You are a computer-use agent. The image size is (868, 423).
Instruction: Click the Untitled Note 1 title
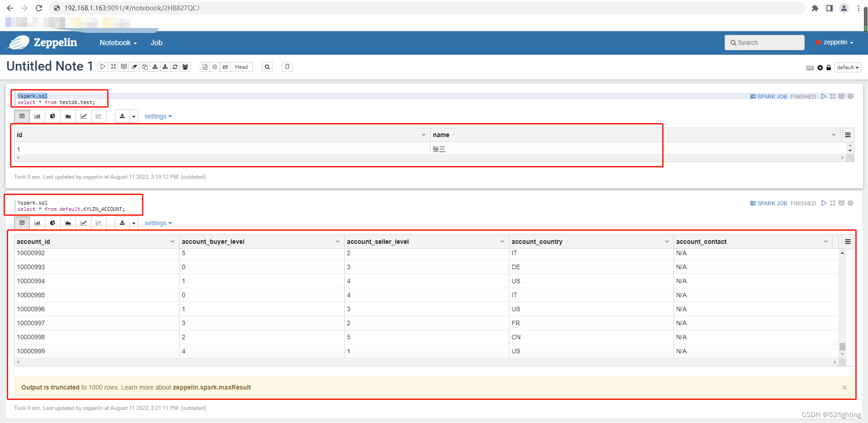tap(50, 66)
